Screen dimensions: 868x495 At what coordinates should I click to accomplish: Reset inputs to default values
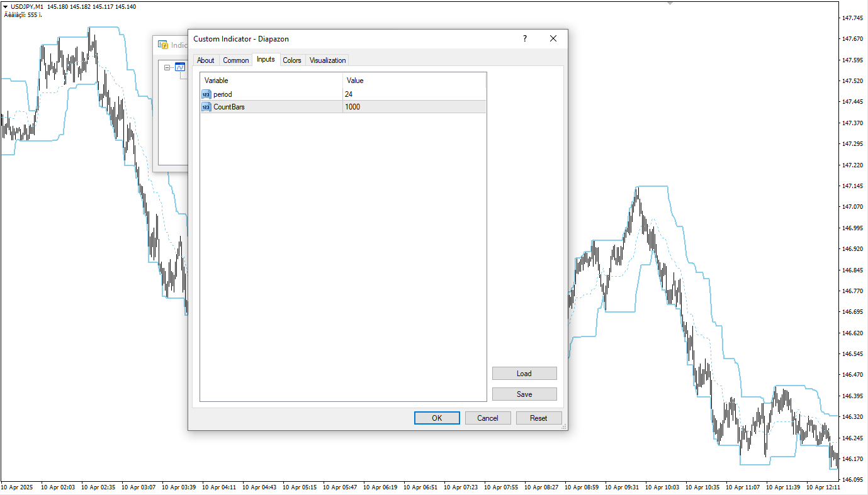pyautogui.click(x=539, y=418)
